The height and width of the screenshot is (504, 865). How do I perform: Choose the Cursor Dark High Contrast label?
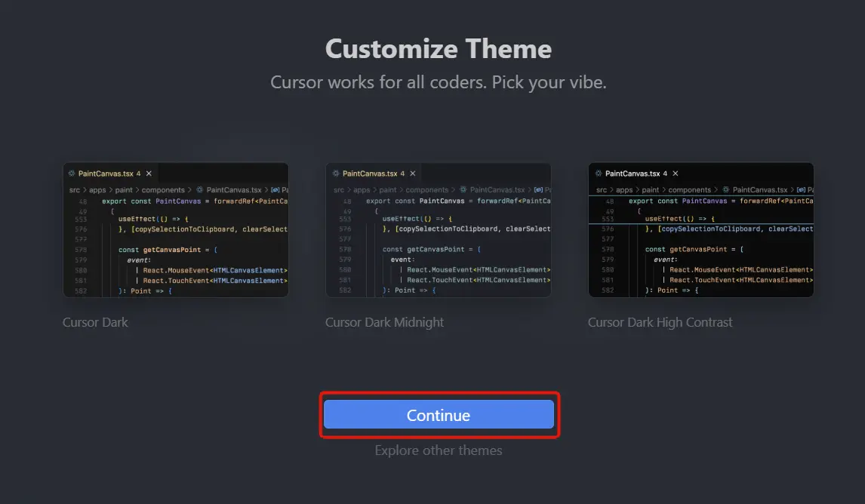pos(660,322)
